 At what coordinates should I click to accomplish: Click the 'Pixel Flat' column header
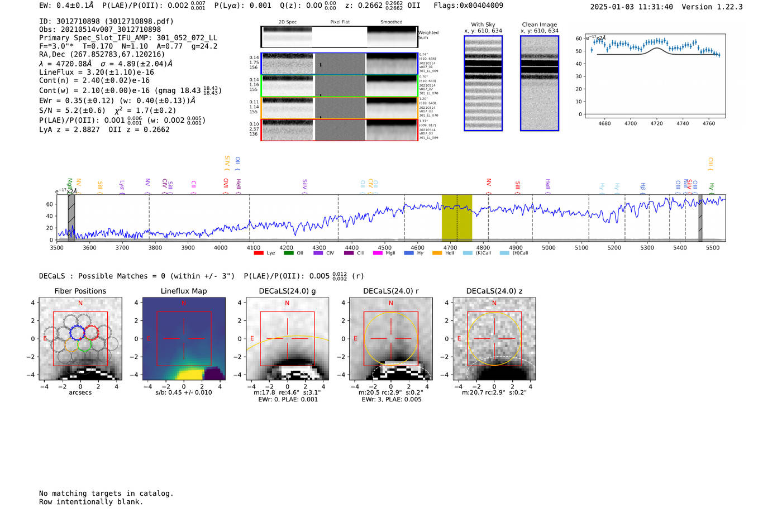(340, 22)
